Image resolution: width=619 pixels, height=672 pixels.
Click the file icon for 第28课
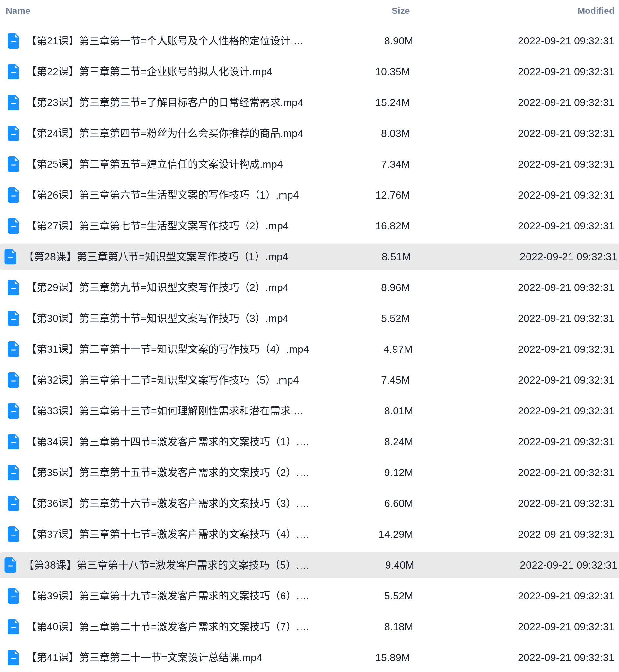pyautogui.click(x=11, y=257)
